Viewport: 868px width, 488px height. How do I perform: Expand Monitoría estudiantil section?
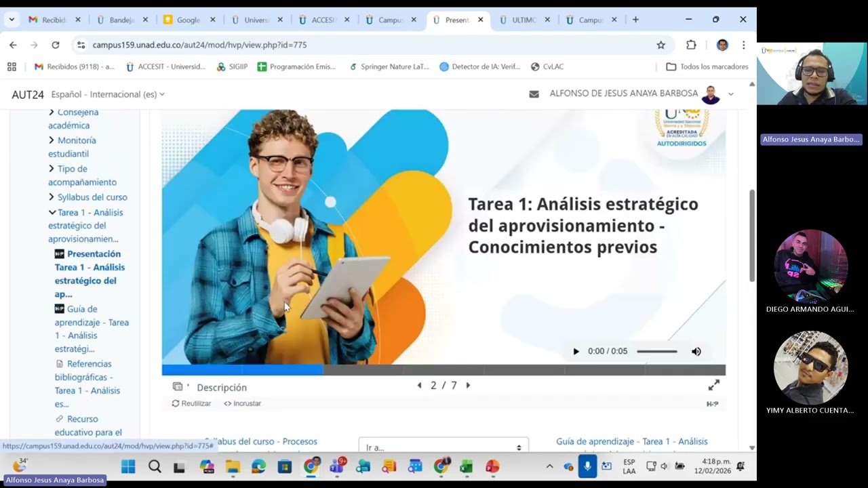(x=72, y=147)
